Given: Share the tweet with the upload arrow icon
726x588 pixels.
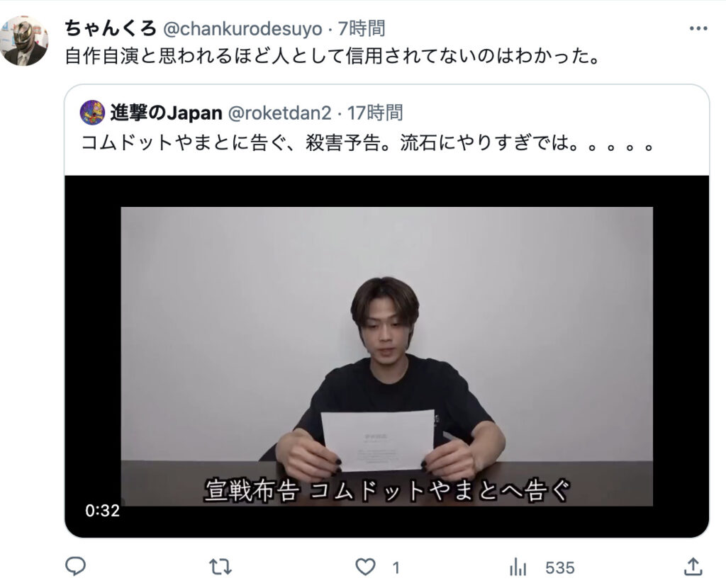Looking at the screenshot, I should tap(693, 566).
